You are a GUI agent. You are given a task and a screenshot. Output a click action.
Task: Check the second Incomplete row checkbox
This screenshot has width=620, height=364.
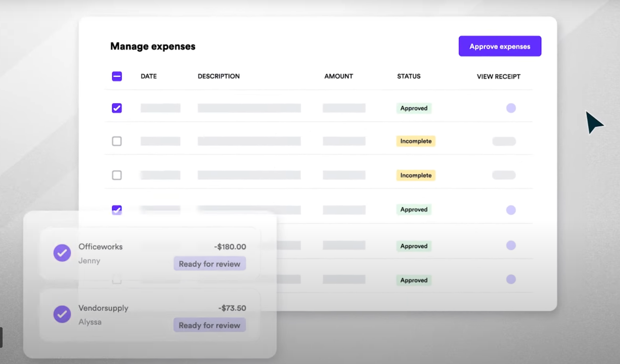117,175
